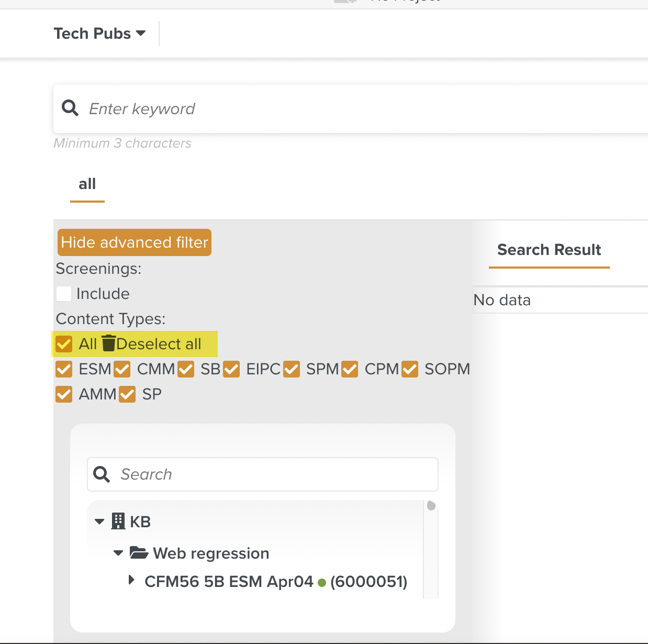The image size is (648, 644).
Task: Open the Tech Pubs dropdown menu
Action: pyautogui.click(x=99, y=34)
